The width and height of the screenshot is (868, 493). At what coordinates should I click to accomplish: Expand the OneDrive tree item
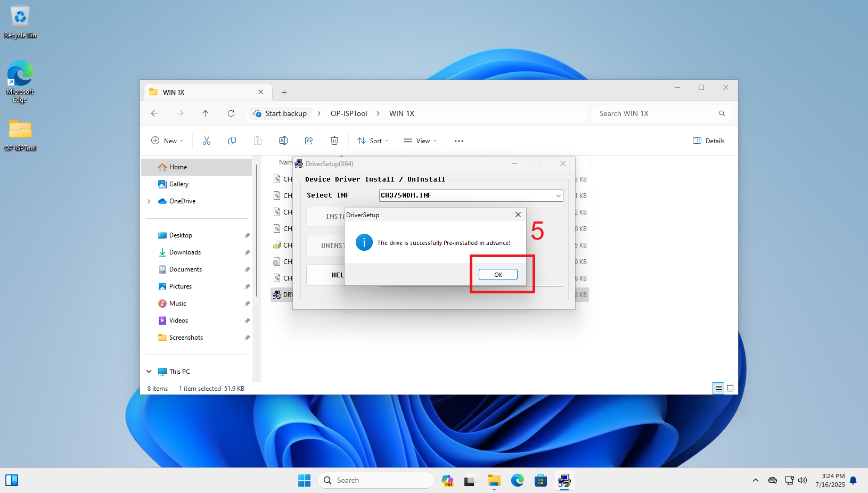coord(149,201)
